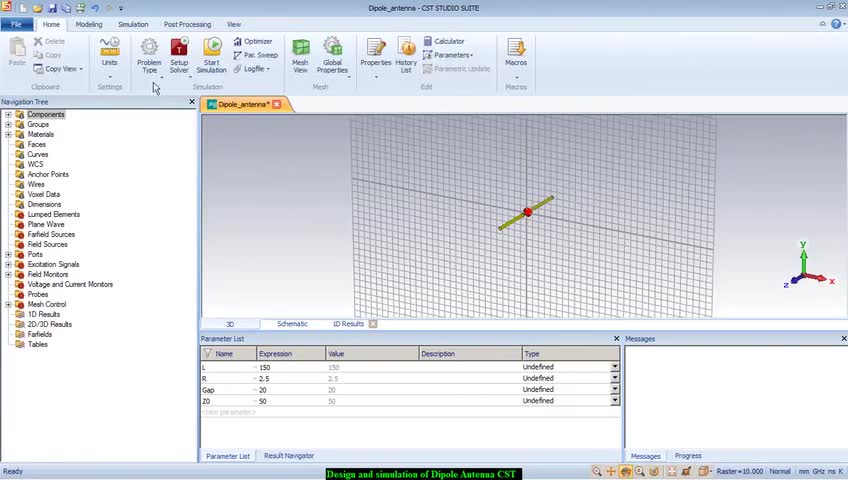
Task: Click the New file icon in quick access toolbar
Action: 23,8
